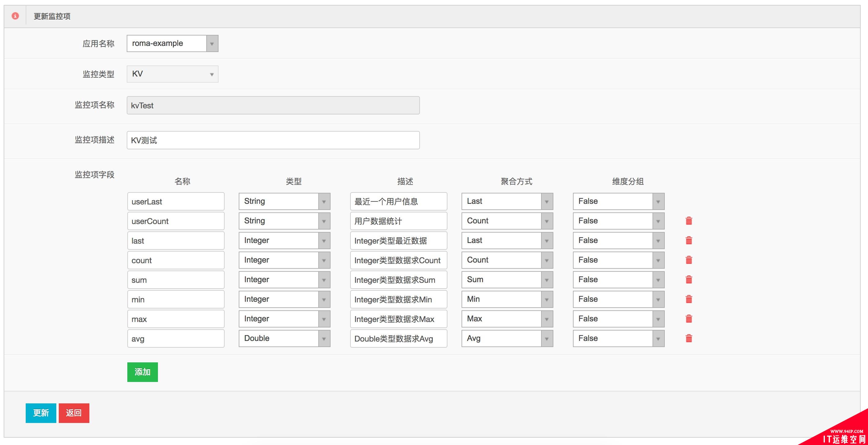Click the min name input
The width and height of the screenshot is (868, 445).
pyautogui.click(x=176, y=299)
